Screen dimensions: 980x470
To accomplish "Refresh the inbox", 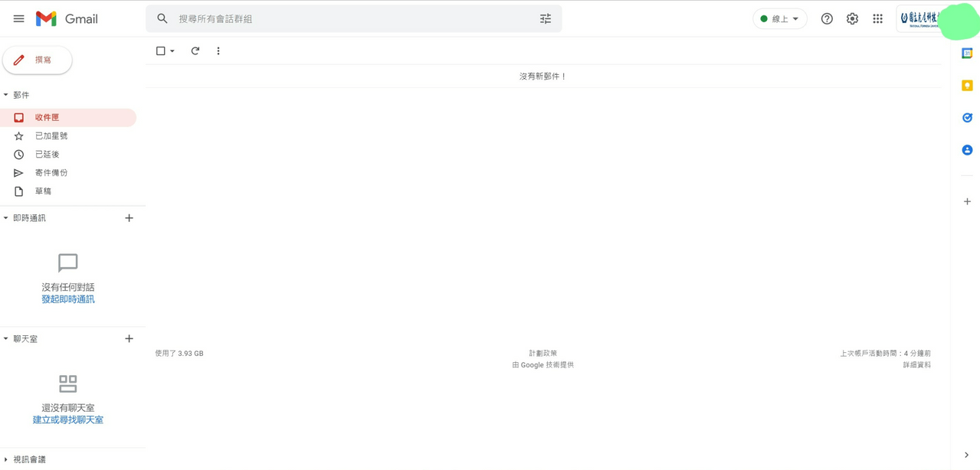I will point(195,51).
